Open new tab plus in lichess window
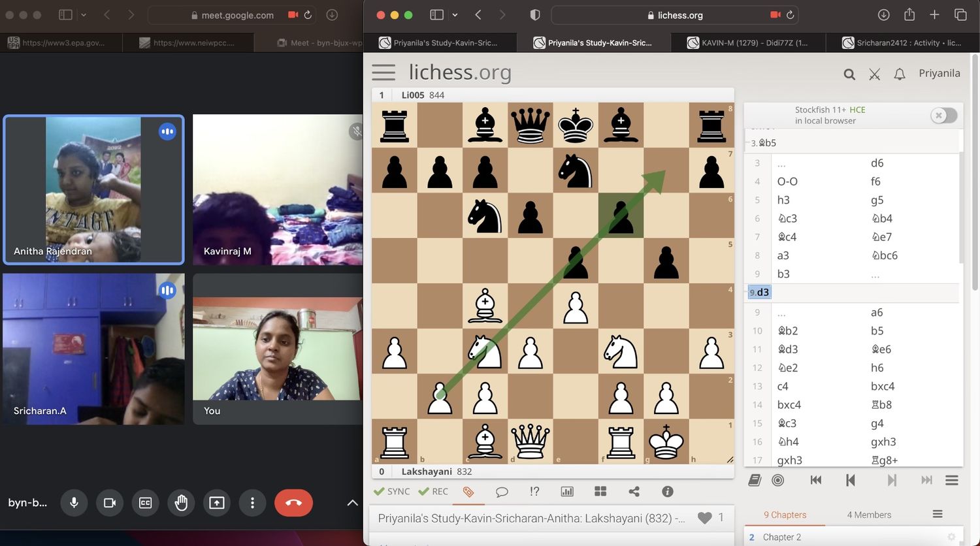This screenshot has width=980, height=546. pyautogui.click(x=934, y=14)
